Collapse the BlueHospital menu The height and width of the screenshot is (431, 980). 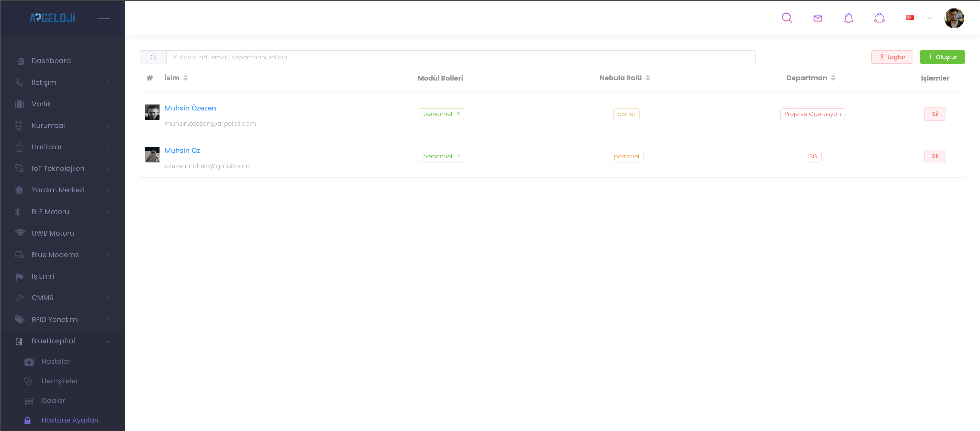point(108,341)
